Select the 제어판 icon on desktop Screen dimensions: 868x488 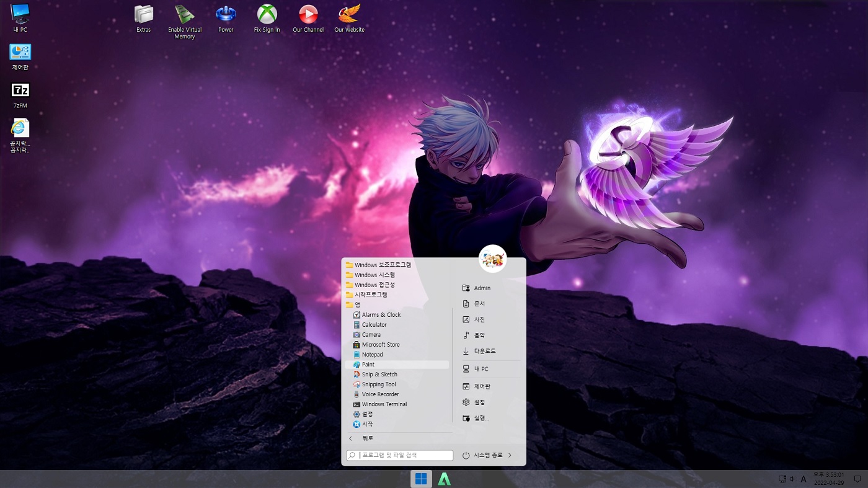pyautogui.click(x=20, y=56)
